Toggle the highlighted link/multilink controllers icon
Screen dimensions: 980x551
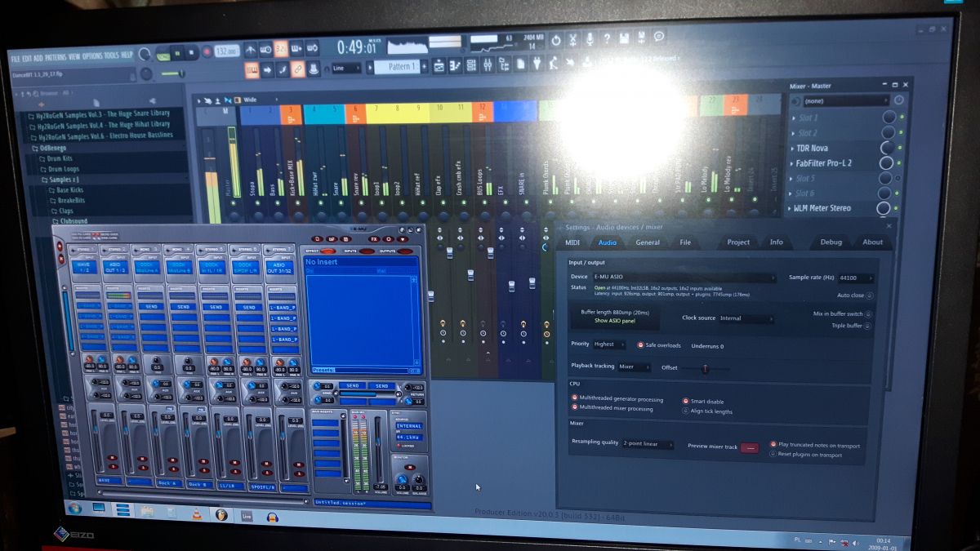[x=298, y=69]
